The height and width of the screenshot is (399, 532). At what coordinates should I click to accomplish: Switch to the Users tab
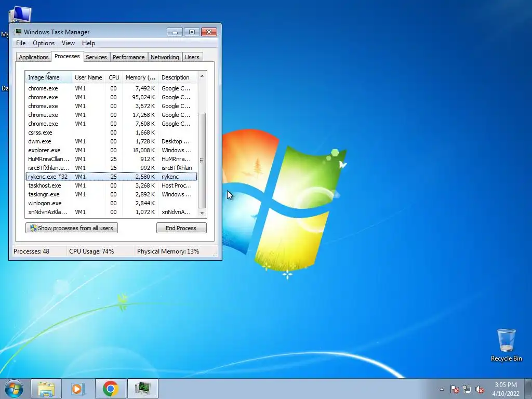tap(192, 57)
